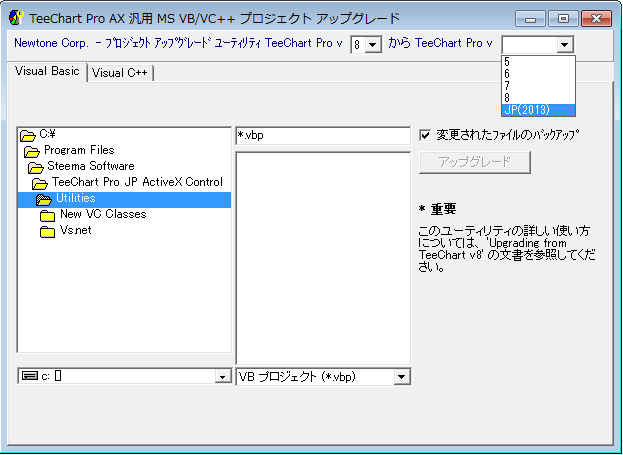Click the Steema Software folder icon
Image resolution: width=623 pixels, height=455 pixels.
point(36,167)
